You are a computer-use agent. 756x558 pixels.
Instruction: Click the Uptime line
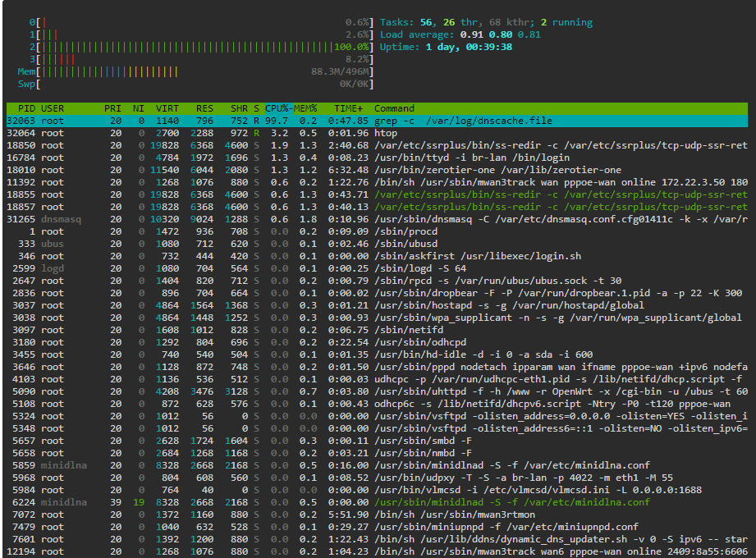[446, 47]
